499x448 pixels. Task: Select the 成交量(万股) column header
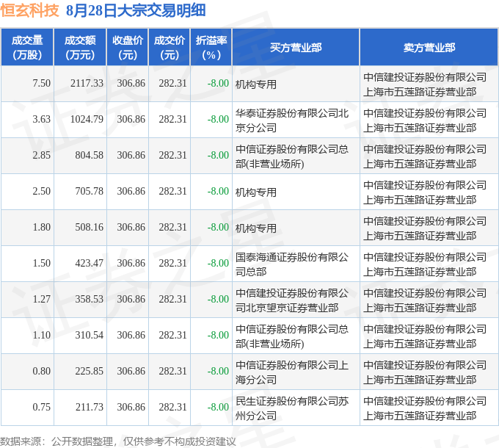coord(27,48)
